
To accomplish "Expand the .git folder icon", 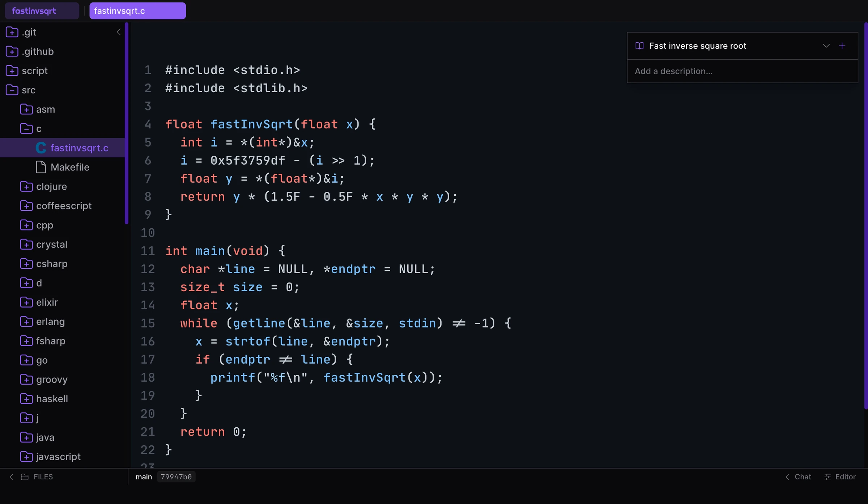I will [12, 32].
